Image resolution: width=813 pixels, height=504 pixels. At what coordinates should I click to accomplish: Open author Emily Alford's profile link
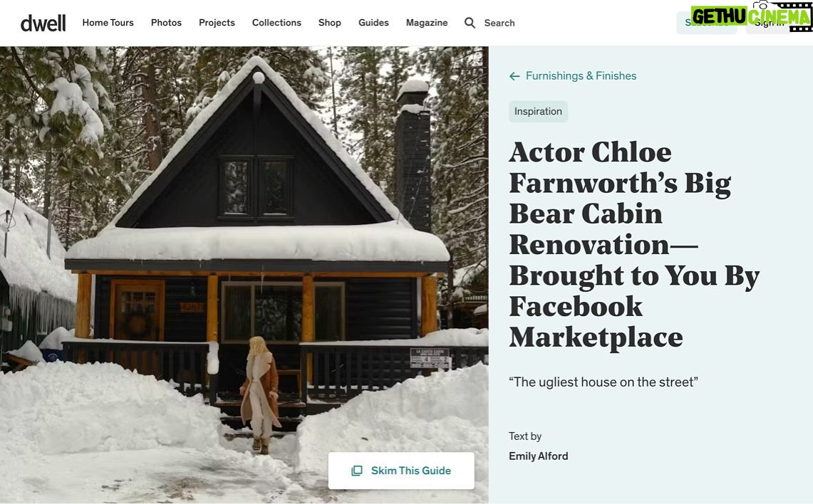coord(538,456)
